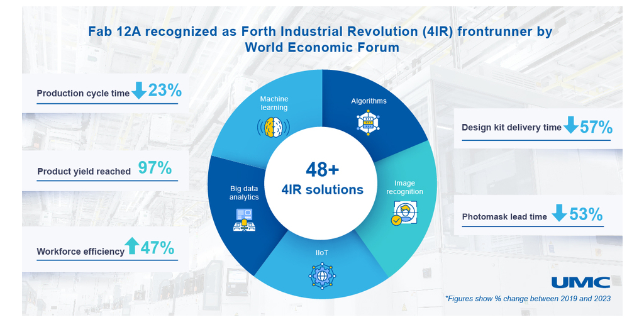Viewport: 644px width, 322px height.
Task: Click the 'Design kit delivery time' label
Action: coord(511,128)
